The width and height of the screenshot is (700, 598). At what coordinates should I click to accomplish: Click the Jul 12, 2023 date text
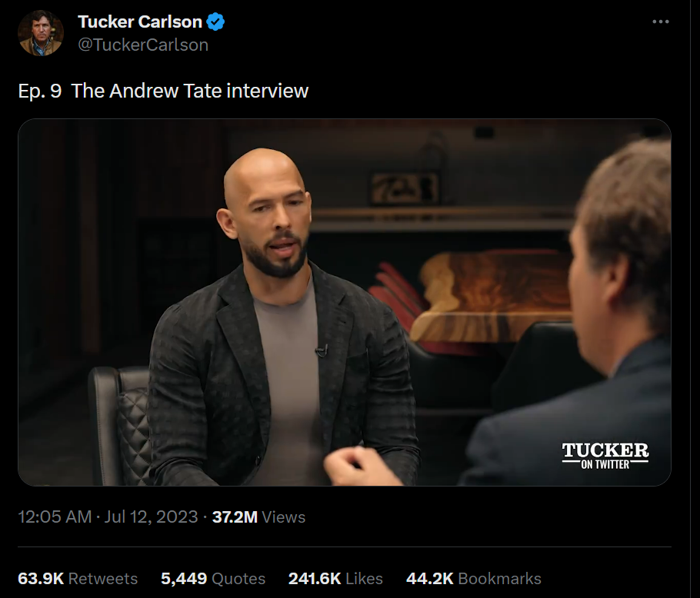pos(151,517)
